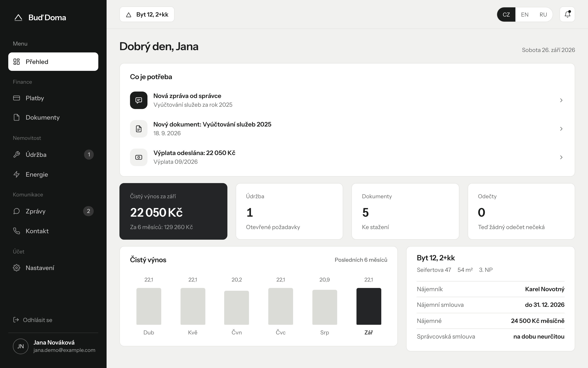Select the Čvn bar in chart
This screenshot has height=368, width=588.
click(x=236, y=308)
